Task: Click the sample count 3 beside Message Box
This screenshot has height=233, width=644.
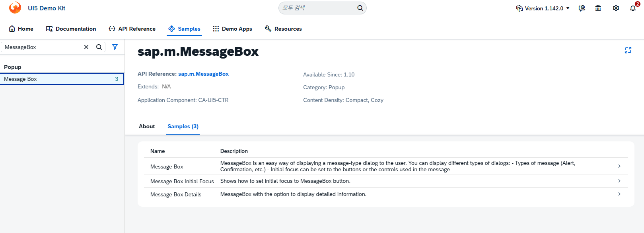Action: [117, 79]
